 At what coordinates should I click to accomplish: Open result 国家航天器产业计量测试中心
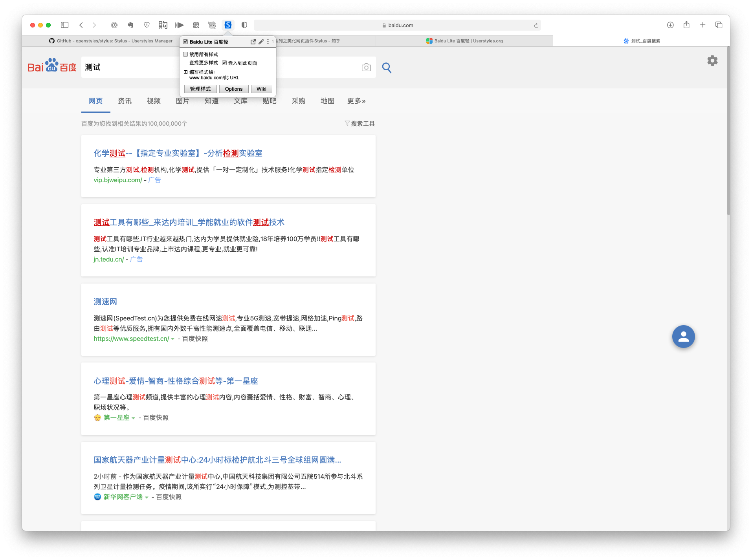217,460
